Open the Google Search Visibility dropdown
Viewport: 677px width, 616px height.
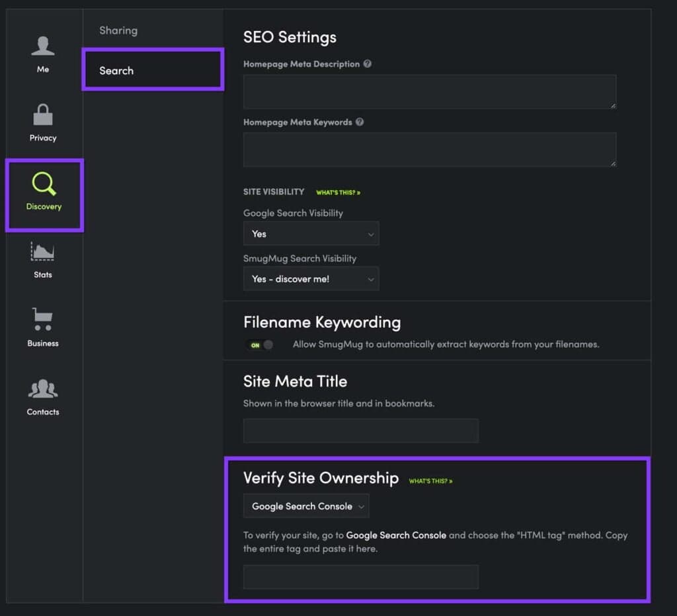tap(311, 233)
